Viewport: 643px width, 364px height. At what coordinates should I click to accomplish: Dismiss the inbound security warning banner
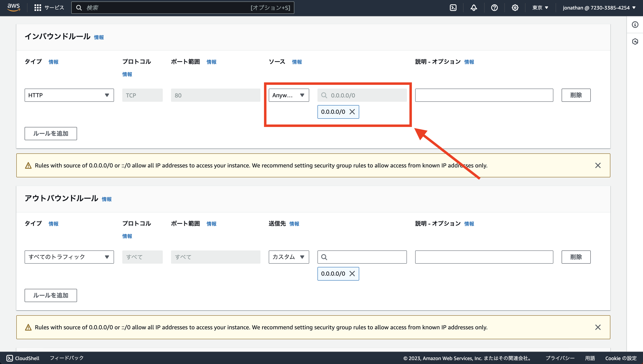click(x=598, y=165)
